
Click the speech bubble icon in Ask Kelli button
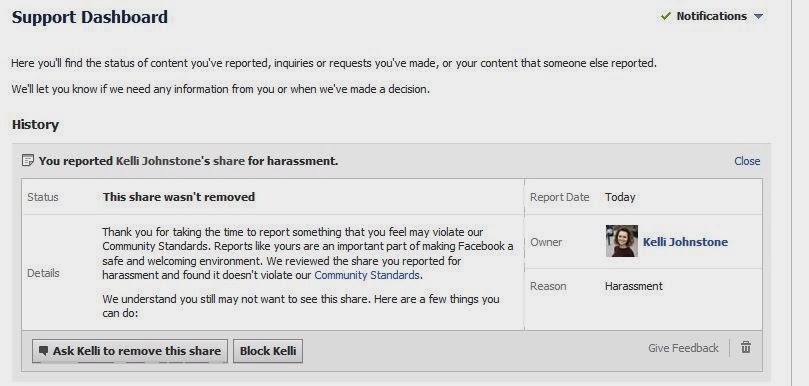44,350
